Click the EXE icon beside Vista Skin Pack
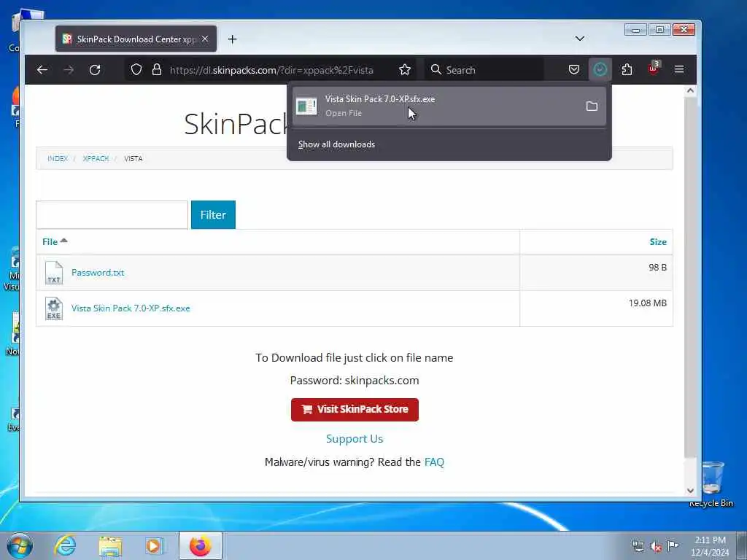747x560 pixels. pos(54,308)
